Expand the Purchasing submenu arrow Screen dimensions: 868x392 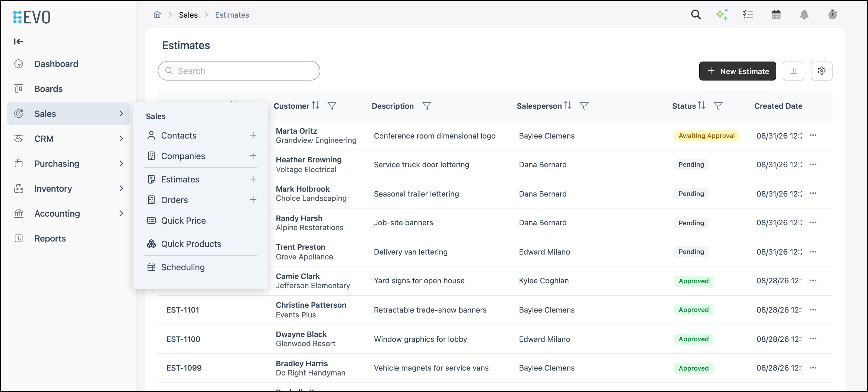(x=121, y=164)
